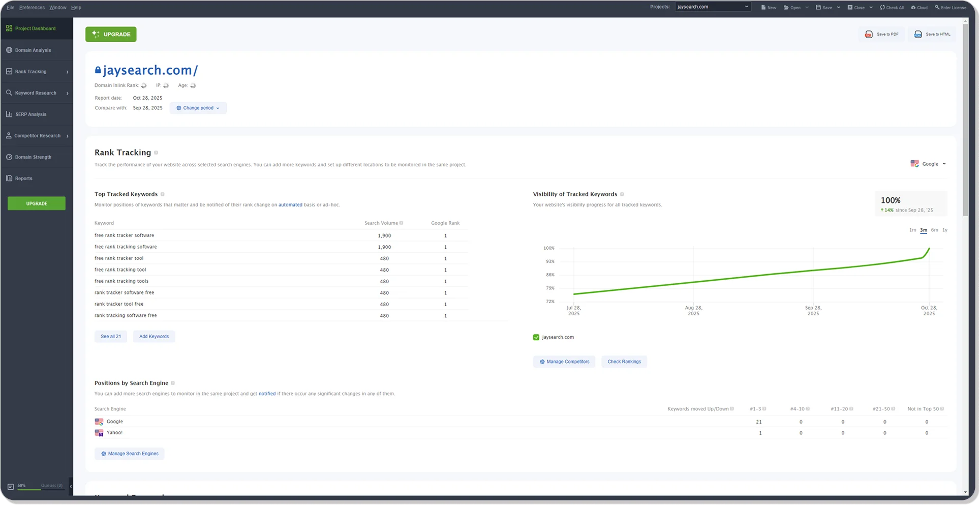Click info icon next to Visibility of Tracked Keywords
The height and width of the screenshot is (505, 980).
click(x=622, y=194)
